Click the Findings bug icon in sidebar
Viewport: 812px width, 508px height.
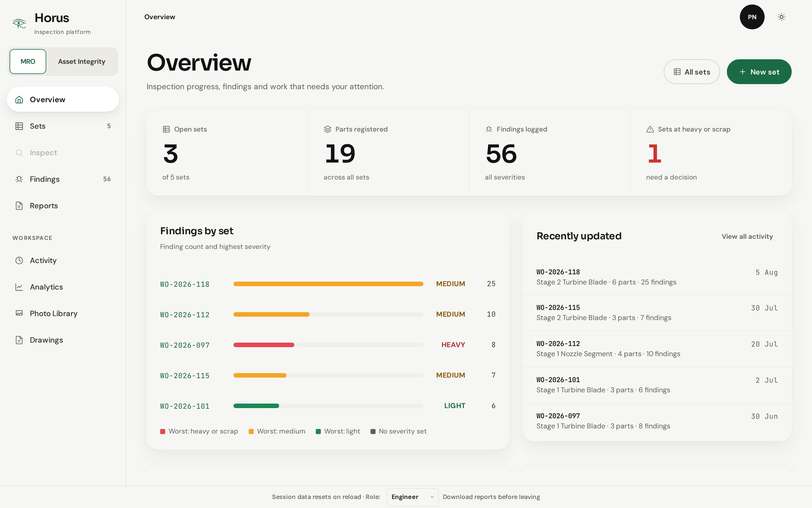19,179
